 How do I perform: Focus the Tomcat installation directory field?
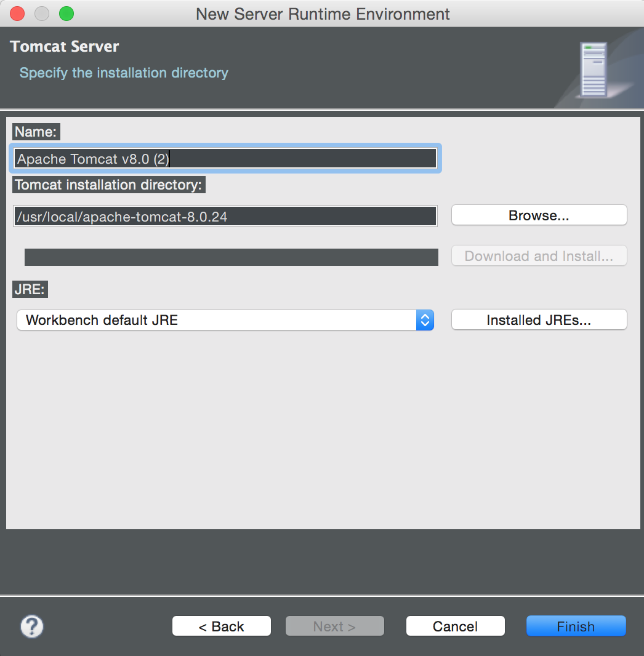pyautogui.click(x=225, y=216)
